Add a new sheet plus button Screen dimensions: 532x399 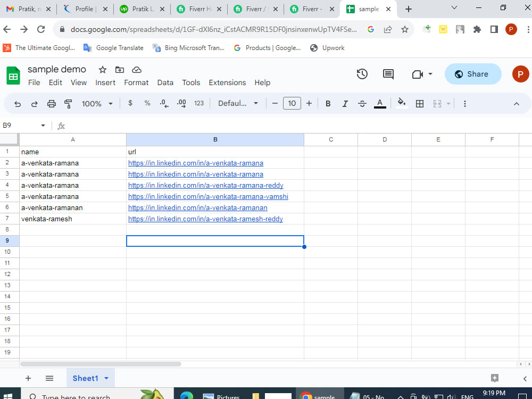click(28, 378)
